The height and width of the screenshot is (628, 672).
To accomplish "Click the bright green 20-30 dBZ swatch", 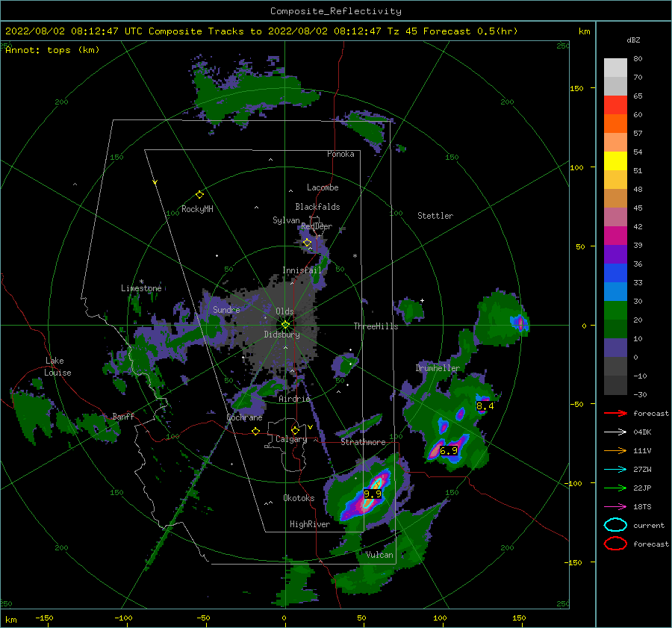I will [x=615, y=311].
